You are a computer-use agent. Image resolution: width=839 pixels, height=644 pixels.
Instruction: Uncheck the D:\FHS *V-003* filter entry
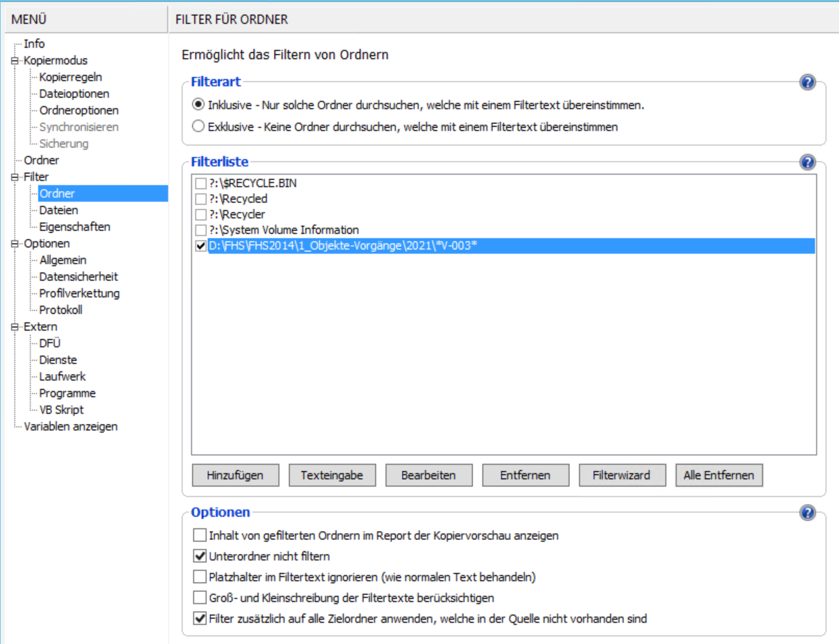(x=200, y=246)
